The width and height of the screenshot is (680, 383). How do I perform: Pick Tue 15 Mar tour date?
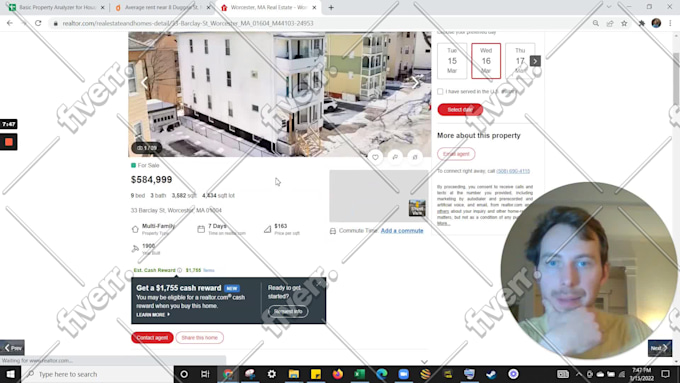[452, 61]
